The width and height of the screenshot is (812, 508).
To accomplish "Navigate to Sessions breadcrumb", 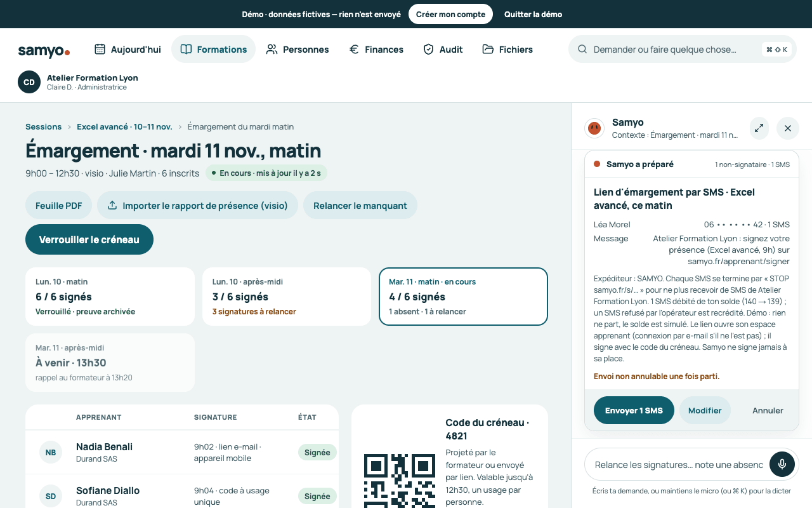I will point(44,126).
